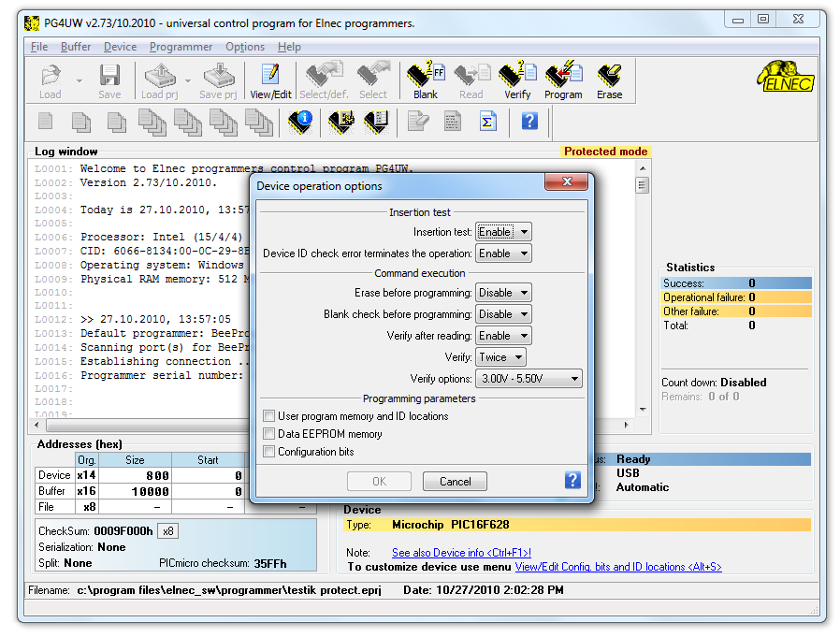
Task: Click log window scroll-up arrow
Action: tap(643, 168)
